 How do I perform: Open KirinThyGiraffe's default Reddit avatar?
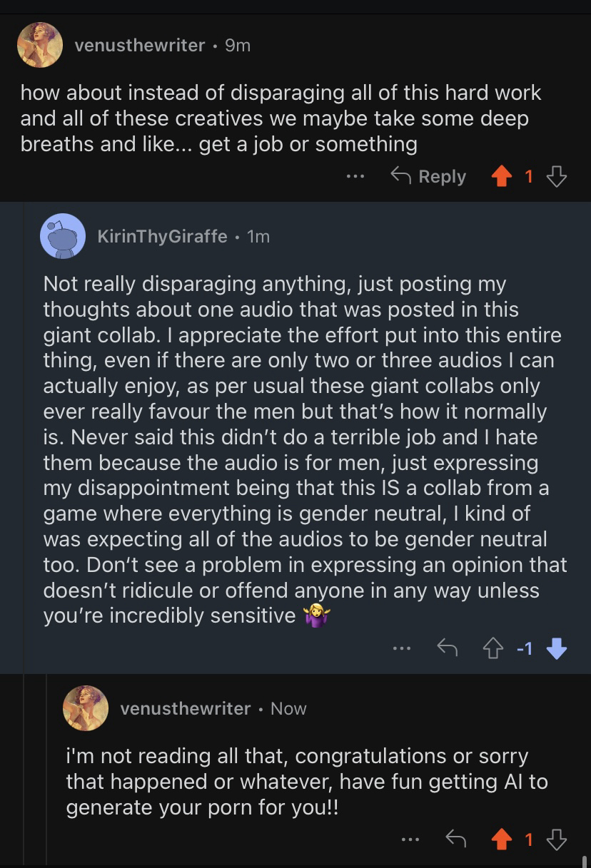pyautogui.click(x=63, y=236)
